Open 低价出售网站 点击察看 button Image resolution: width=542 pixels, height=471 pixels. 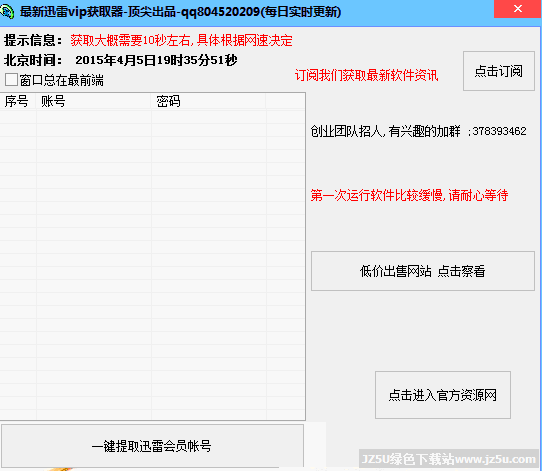(x=422, y=271)
